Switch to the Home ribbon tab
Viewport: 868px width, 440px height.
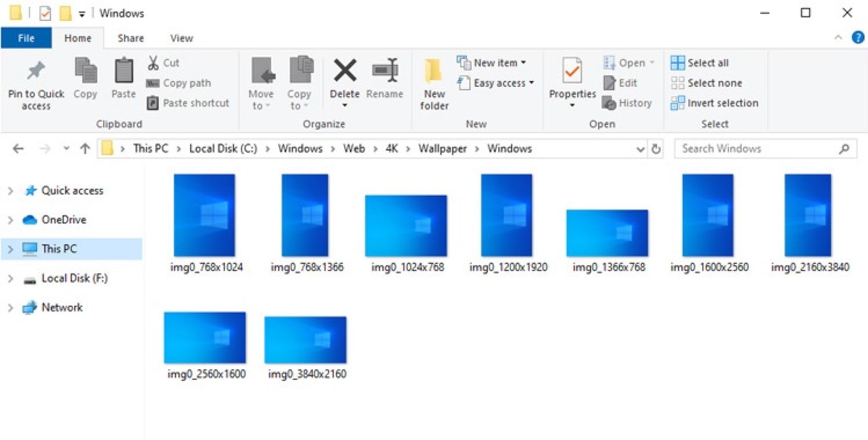point(78,38)
